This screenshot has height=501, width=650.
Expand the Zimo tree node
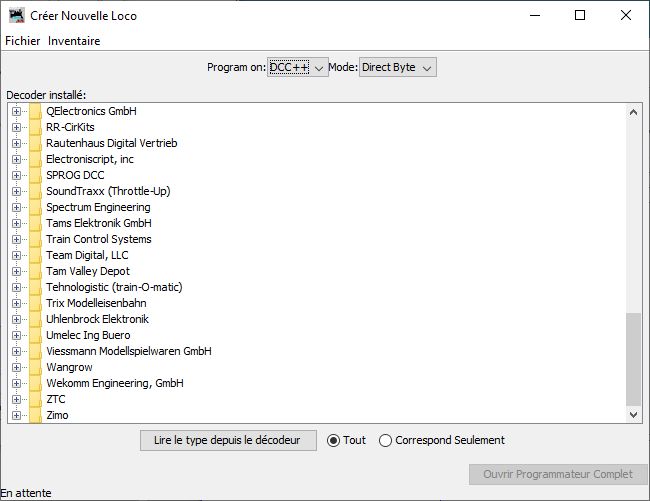pos(16,415)
